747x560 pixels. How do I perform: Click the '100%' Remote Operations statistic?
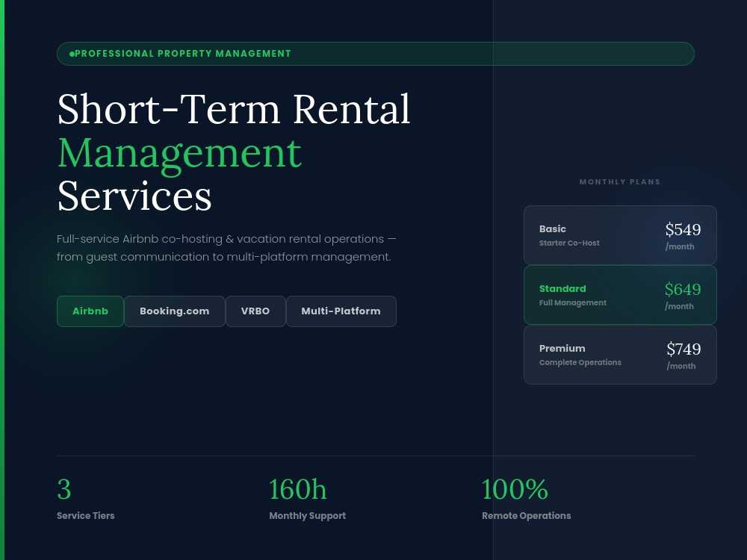[526, 499]
